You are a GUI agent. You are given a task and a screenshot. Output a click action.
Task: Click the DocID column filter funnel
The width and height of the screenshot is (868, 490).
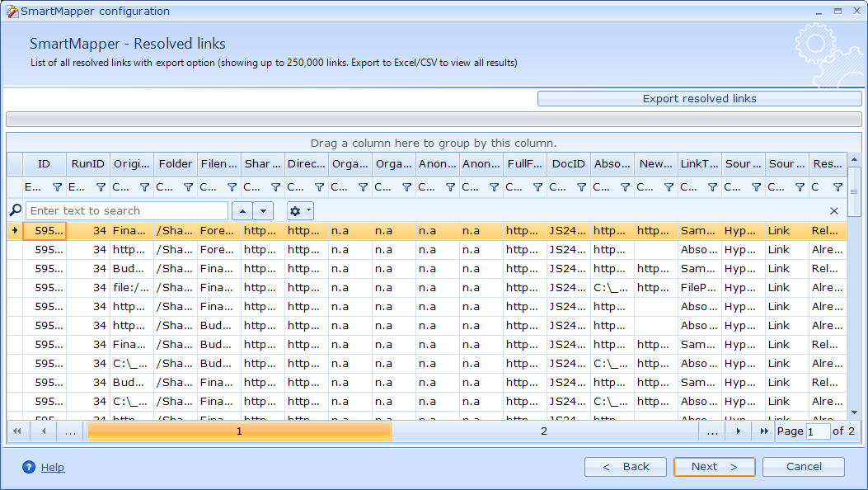[x=581, y=187]
